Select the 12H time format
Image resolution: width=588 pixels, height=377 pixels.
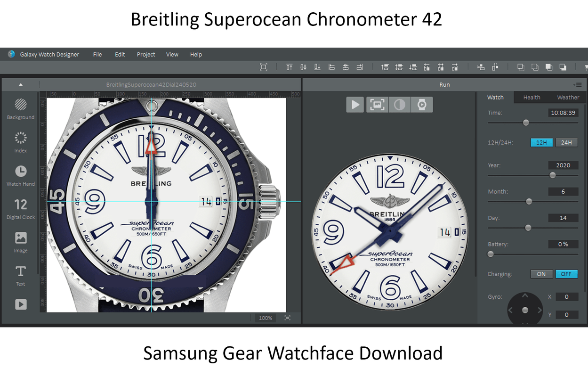click(541, 142)
